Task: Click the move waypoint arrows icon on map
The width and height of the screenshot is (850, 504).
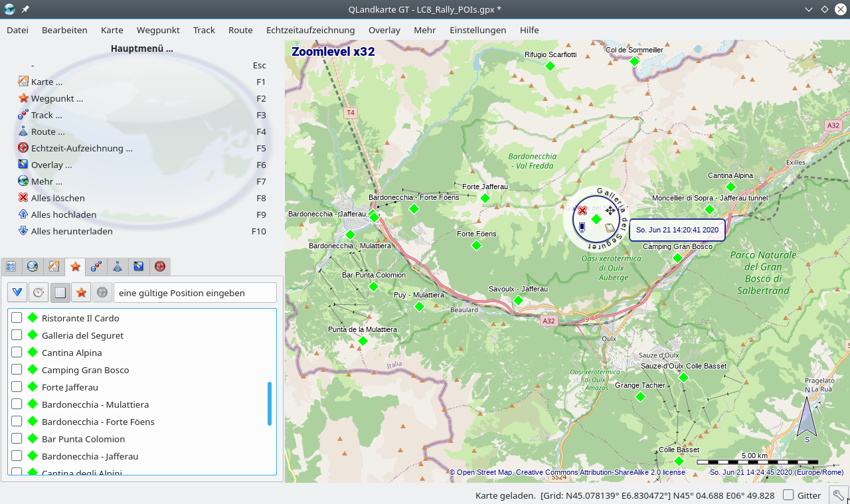Action: pyautogui.click(x=610, y=210)
